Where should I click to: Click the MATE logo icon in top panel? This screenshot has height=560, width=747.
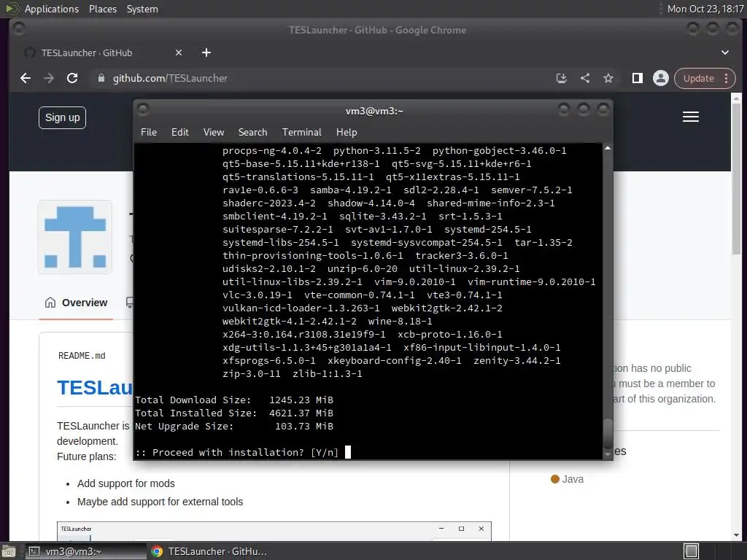click(12, 9)
